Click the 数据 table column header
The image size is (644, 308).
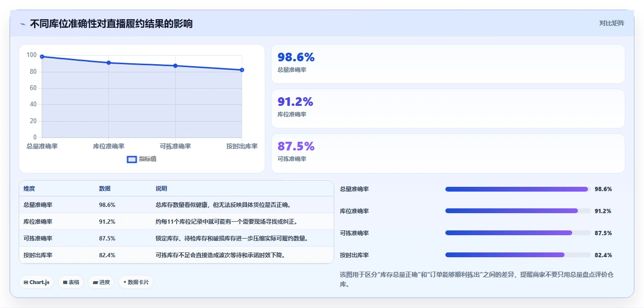click(x=105, y=189)
